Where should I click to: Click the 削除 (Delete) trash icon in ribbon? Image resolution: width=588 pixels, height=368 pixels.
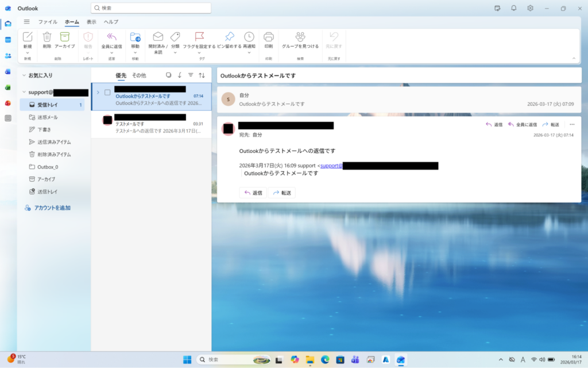[x=47, y=37]
